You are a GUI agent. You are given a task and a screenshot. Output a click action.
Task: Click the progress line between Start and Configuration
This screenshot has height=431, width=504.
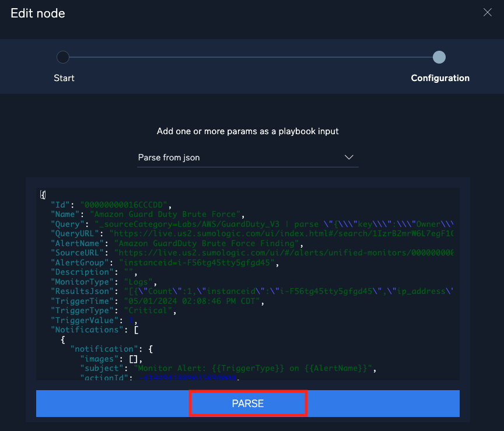point(251,57)
